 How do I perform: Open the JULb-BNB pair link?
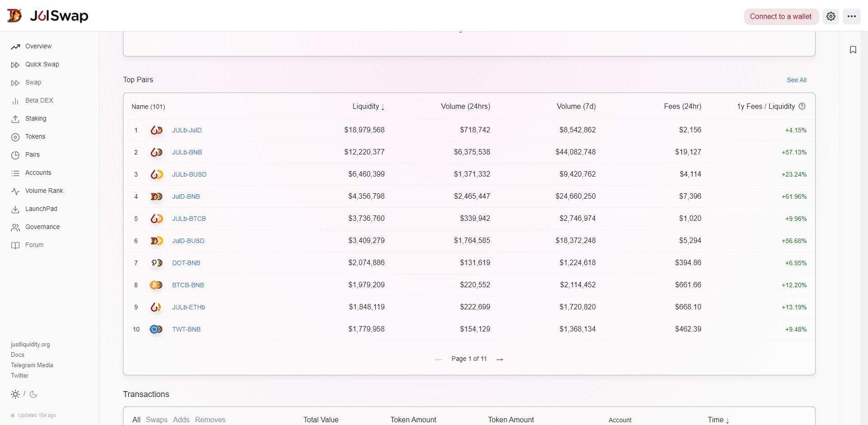tap(187, 152)
